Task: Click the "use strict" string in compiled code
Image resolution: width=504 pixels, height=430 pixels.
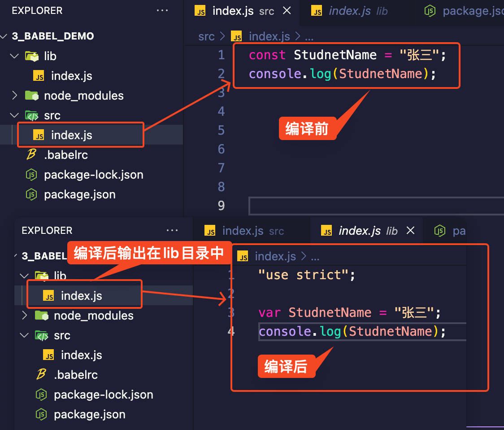Action: (x=303, y=275)
